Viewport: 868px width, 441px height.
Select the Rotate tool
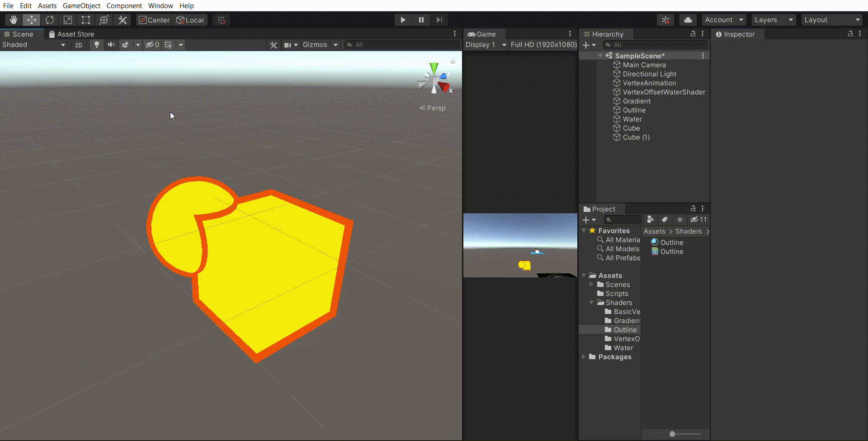pyautogui.click(x=50, y=20)
